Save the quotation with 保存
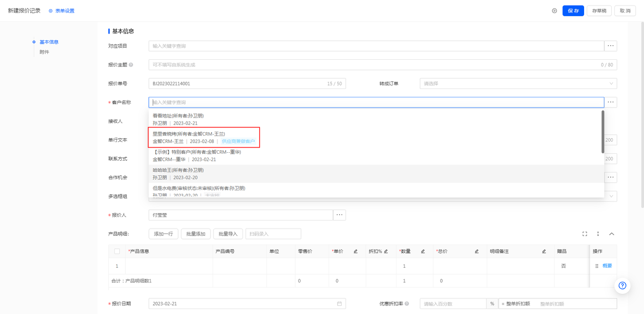 coord(573,11)
